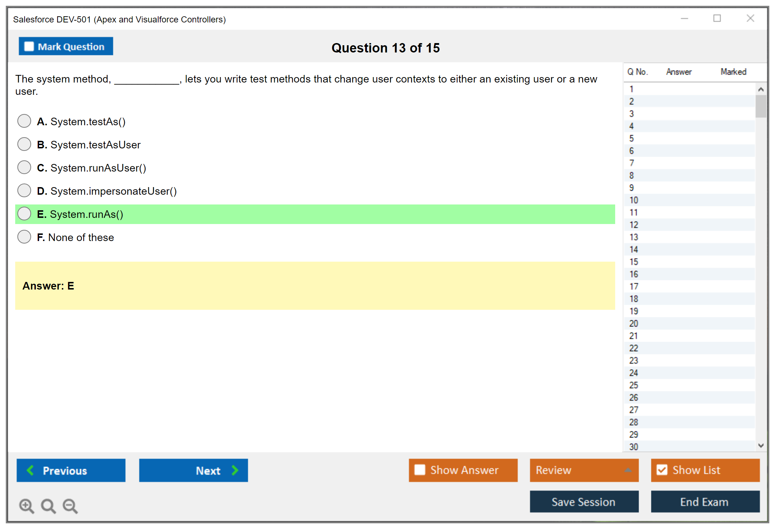
Task: Click the zoom in magnifier icon
Action: click(x=26, y=506)
